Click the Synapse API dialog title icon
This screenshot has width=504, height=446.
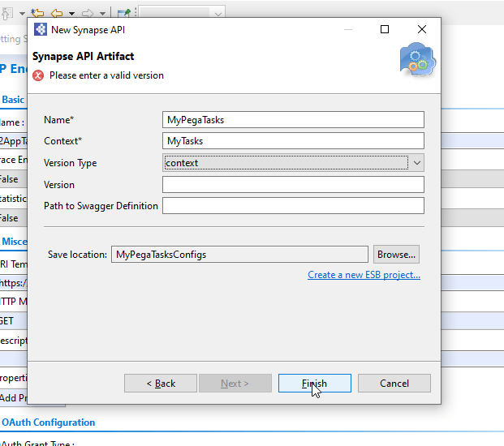41,29
